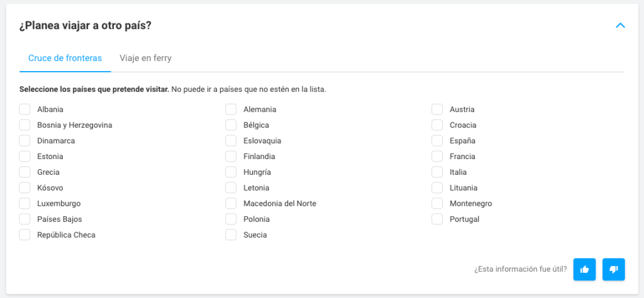The image size is (644, 298).
Task: Mark the Portugal checkbox
Action: coord(437,219)
